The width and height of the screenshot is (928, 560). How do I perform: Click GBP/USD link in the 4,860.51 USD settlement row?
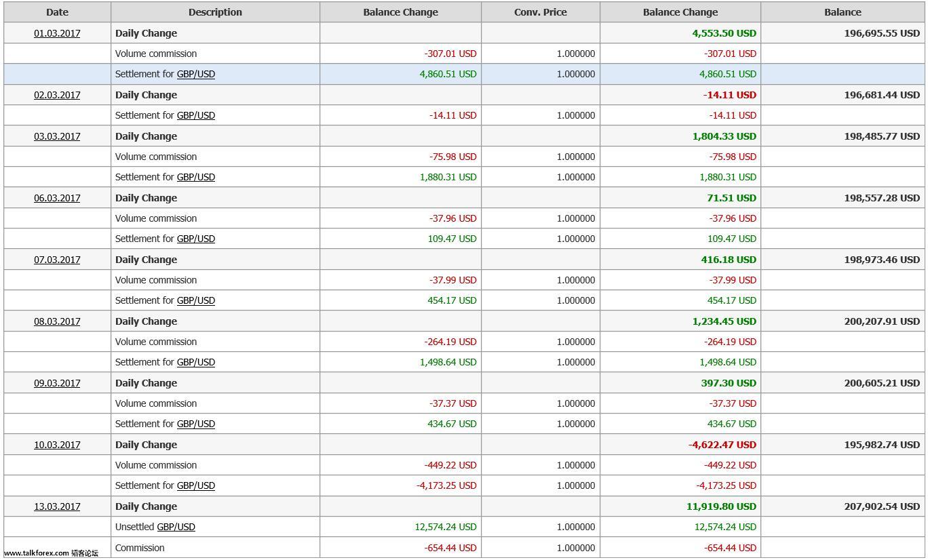point(196,74)
